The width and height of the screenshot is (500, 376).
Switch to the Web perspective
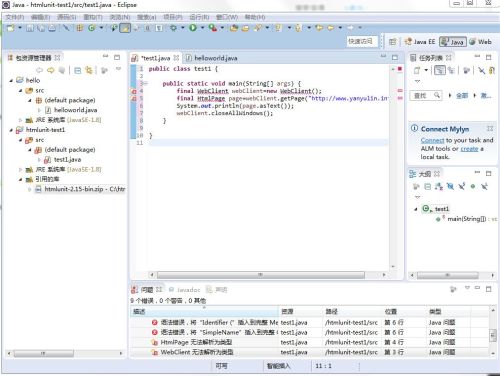click(480, 42)
